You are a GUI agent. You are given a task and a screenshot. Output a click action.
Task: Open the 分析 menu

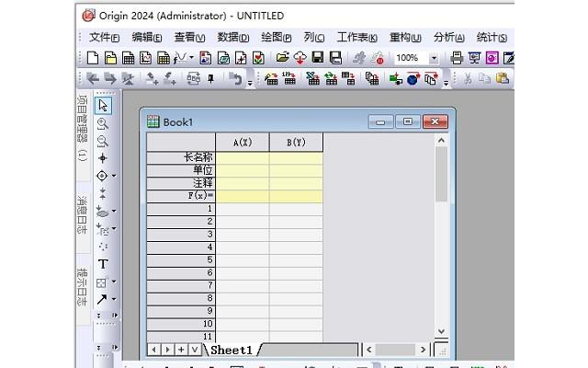[x=449, y=38]
